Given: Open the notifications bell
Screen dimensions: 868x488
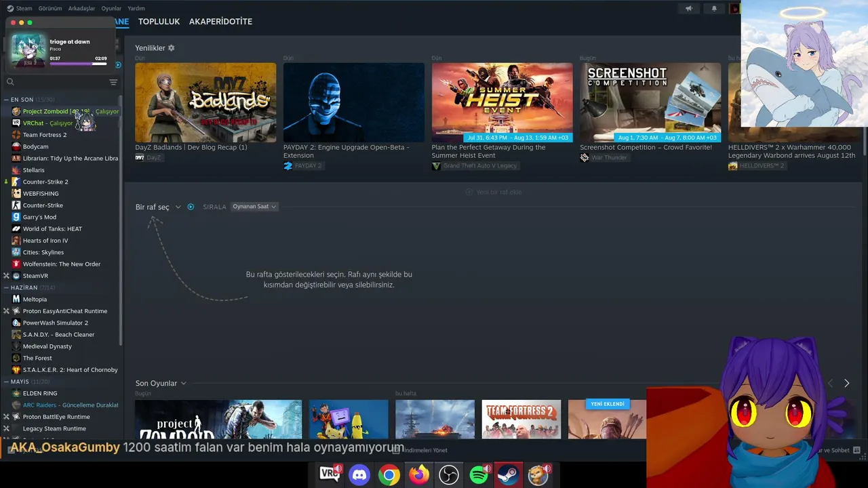Looking at the screenshot, I should (x=714, y=9).
